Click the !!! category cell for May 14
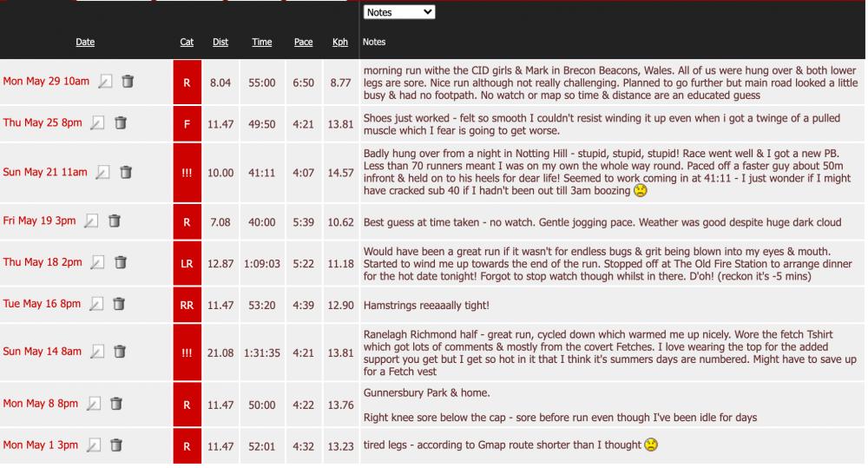This screenshot has height=468, width=868. tap(187, 353)
